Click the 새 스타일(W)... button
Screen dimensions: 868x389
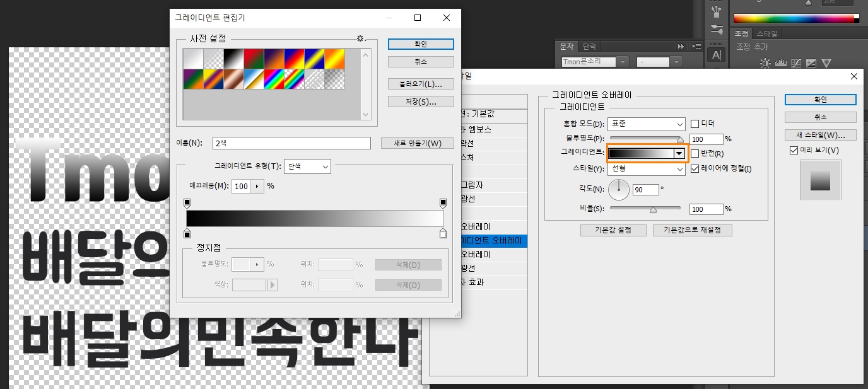821,135
